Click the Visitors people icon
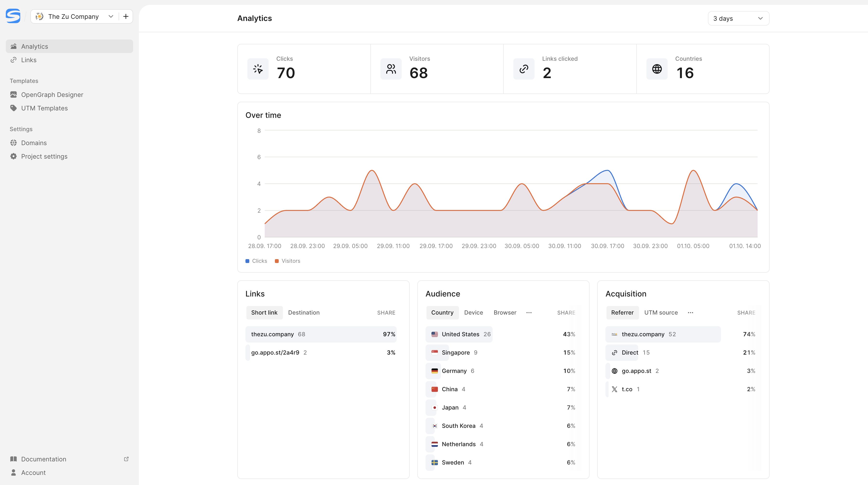868x485 pixels. point(391,69)
